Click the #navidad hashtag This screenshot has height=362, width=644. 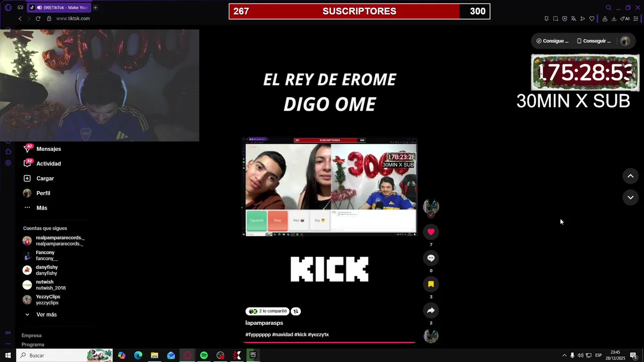click(x=282, y=334)
